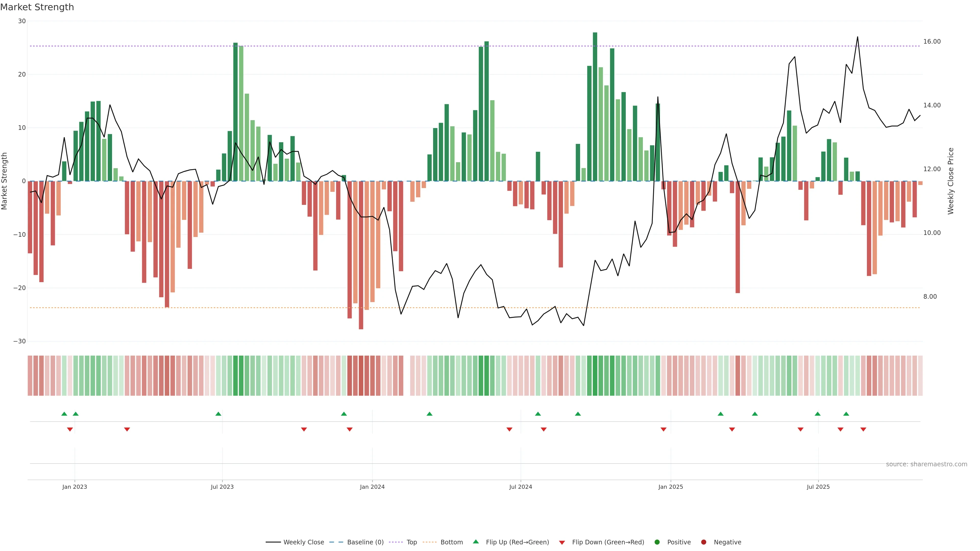Click the rightmost red flip-down triangle marker
The height and width of the screenshot is (551, 980).
click(863, 429)
